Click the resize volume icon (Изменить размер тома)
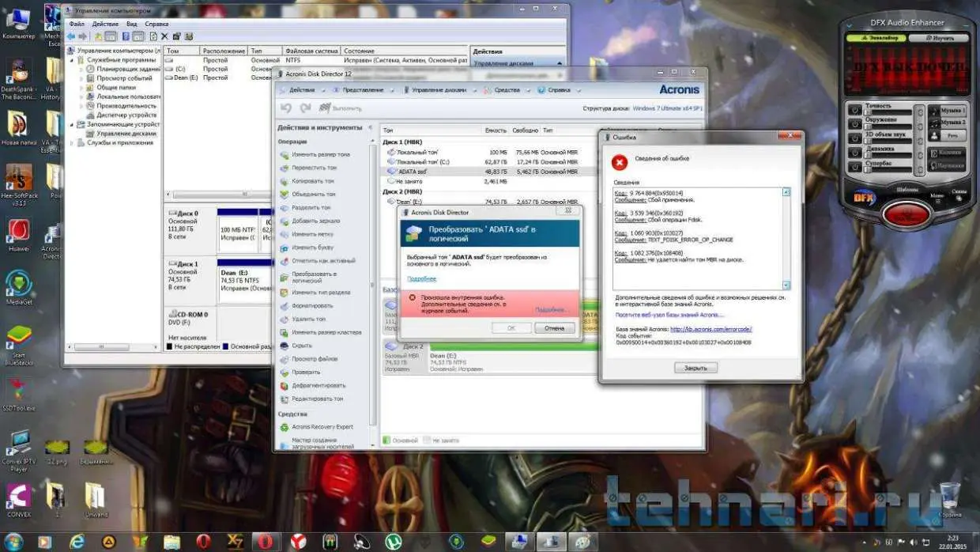Screen dimensions: 980x552 (x=285, y=154)
